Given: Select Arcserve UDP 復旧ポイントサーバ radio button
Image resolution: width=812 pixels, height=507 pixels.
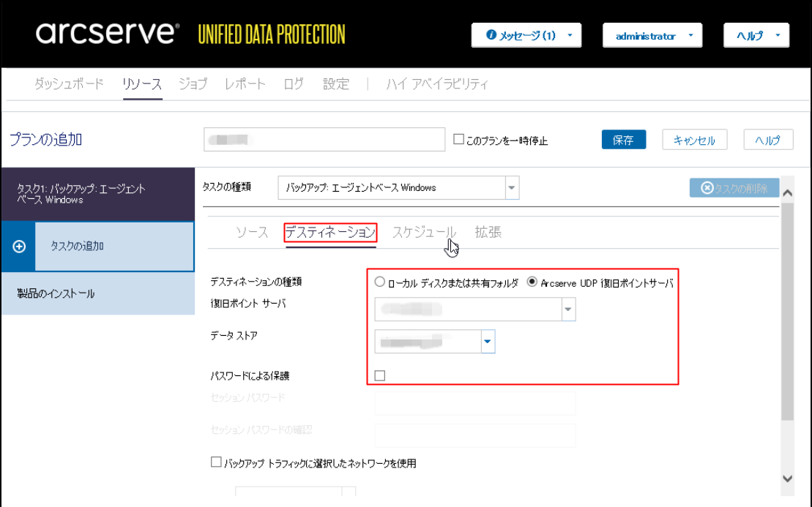Looking at the screenshot, I should point(532,282).
